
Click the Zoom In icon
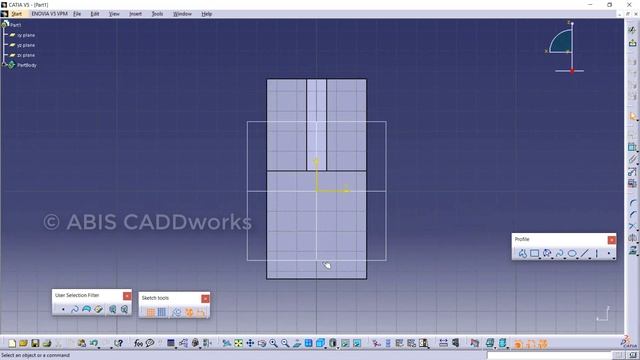click(x=273, y=343)
